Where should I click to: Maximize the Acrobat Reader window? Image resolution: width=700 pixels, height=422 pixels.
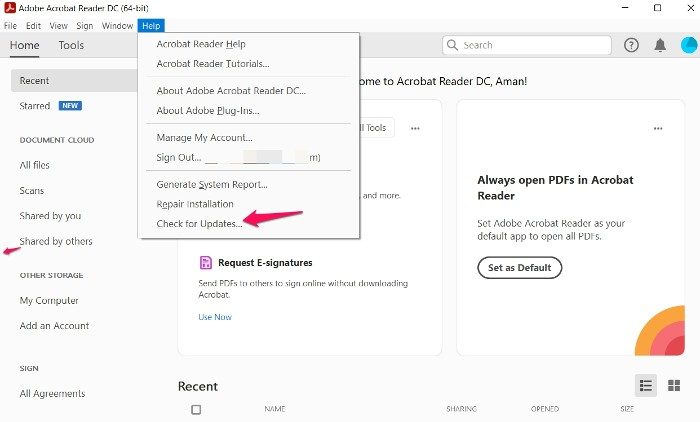(x=658, y=8)
